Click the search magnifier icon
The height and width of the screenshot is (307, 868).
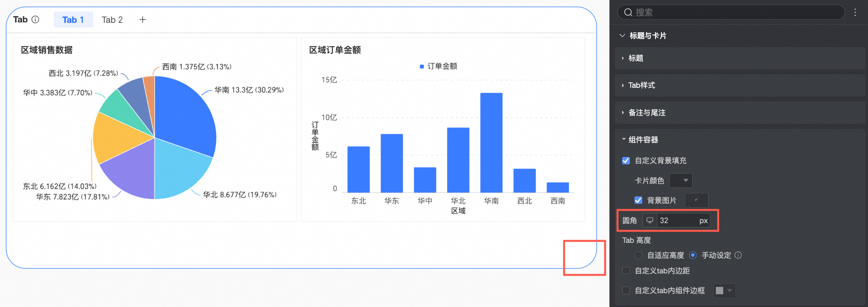point(628,12)
